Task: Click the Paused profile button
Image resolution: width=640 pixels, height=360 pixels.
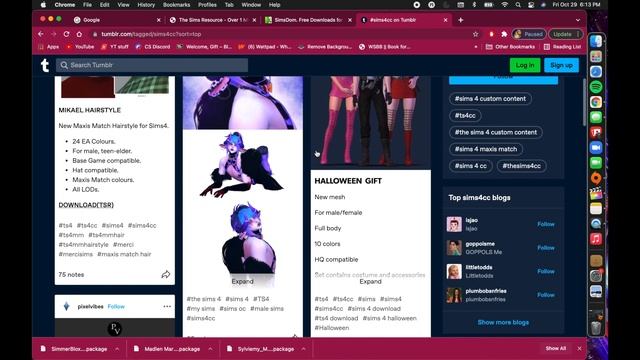Action: (x=529, y=34)
